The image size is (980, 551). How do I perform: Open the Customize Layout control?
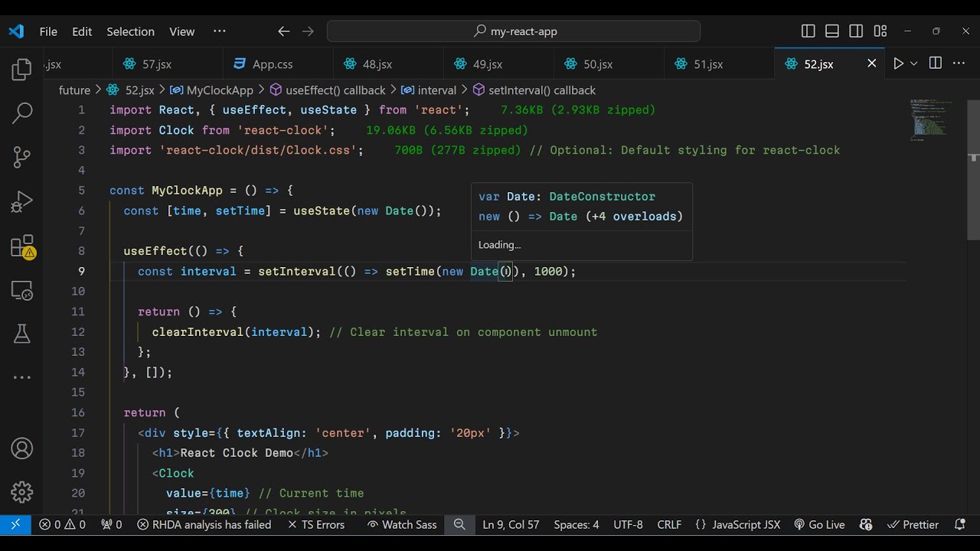pos(880,31)
